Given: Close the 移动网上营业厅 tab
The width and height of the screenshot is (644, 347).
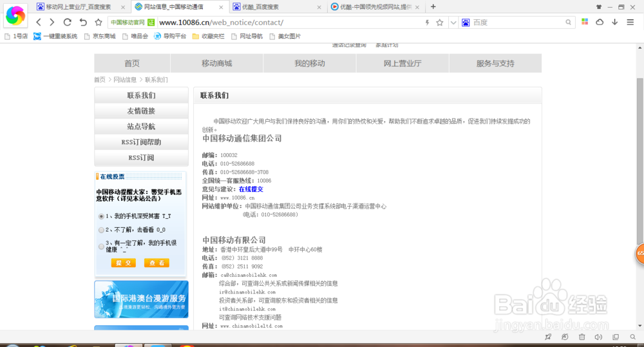Looking at the screenshot, I should (x=123, y=7).
